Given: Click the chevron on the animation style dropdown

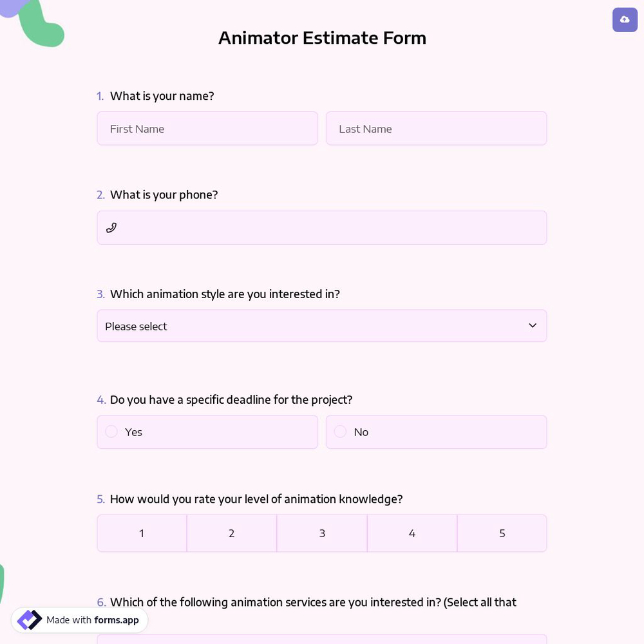Looking at the screenshot, I should tap(533, 325).
